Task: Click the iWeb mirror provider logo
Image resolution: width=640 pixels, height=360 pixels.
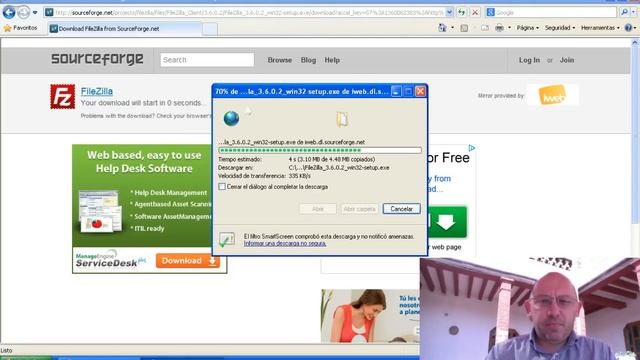Action: point(553,95)
